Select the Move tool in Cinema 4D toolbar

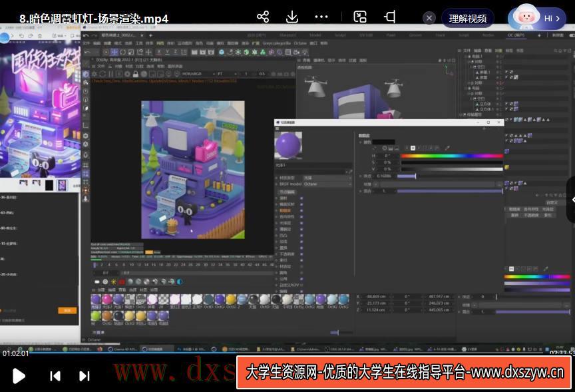[x=114, y=52]
